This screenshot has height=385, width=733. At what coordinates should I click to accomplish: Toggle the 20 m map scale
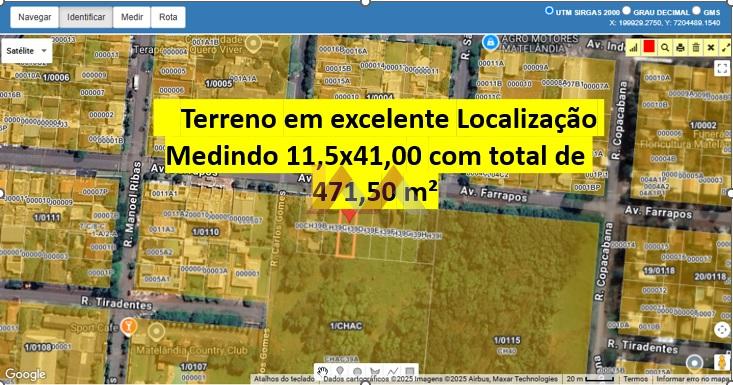click(590, 379)
